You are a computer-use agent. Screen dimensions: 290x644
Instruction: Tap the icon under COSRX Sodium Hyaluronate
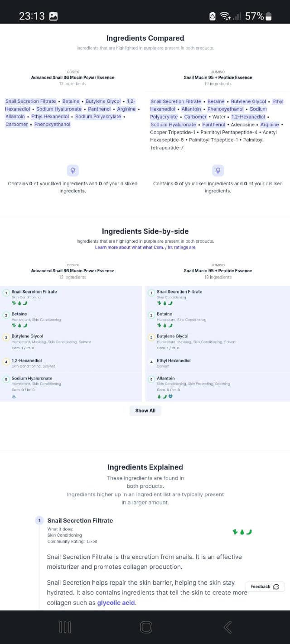tap(14, 396)
